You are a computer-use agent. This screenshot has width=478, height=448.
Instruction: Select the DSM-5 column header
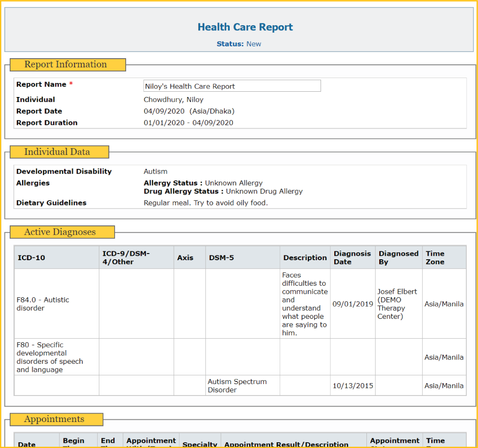[x=221, y=258]
